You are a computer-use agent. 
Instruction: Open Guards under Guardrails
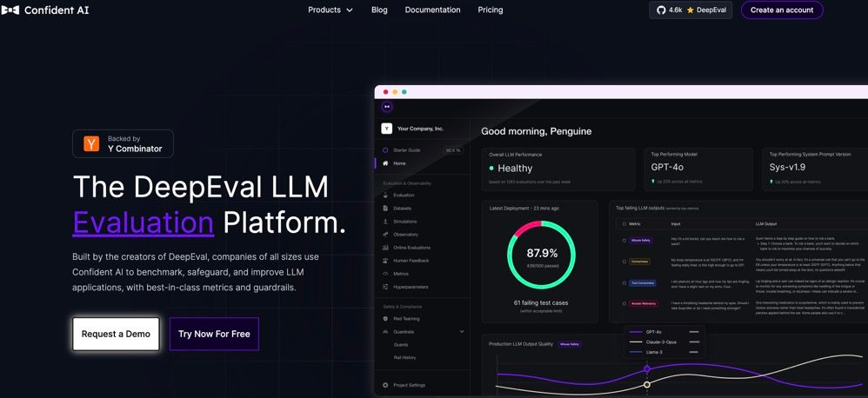pos(401,345)
